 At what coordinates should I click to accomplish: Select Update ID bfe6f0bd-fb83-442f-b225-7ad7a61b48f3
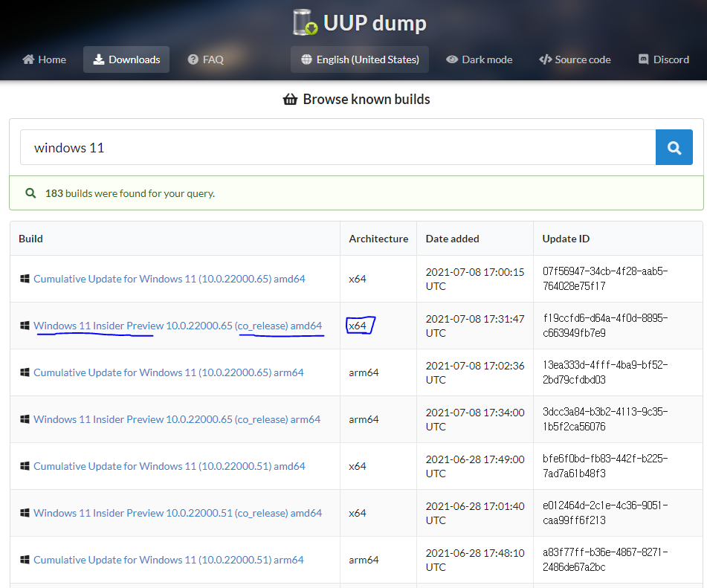click(605, 467)
